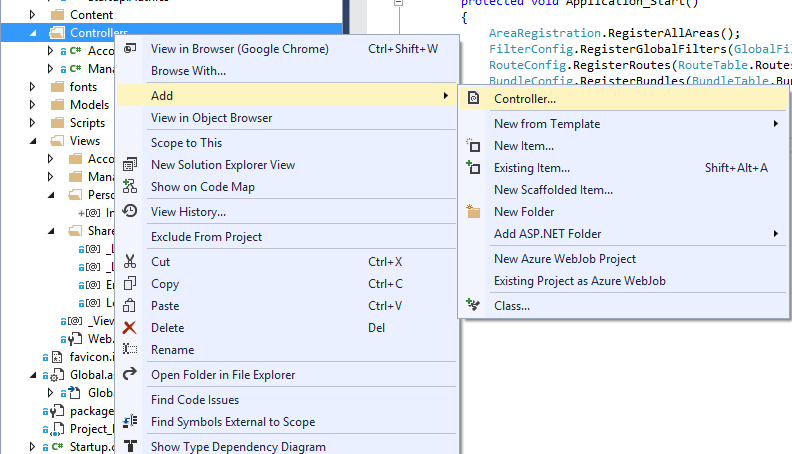The image size is (792, 454).
Task: Select Open Folder in File Explorer
Action: (222, 375)
